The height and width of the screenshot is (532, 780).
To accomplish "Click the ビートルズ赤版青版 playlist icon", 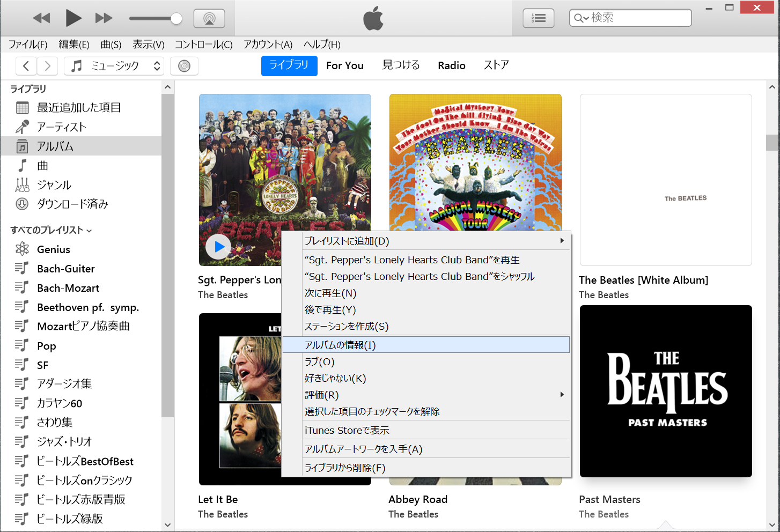I will (21, 500).
